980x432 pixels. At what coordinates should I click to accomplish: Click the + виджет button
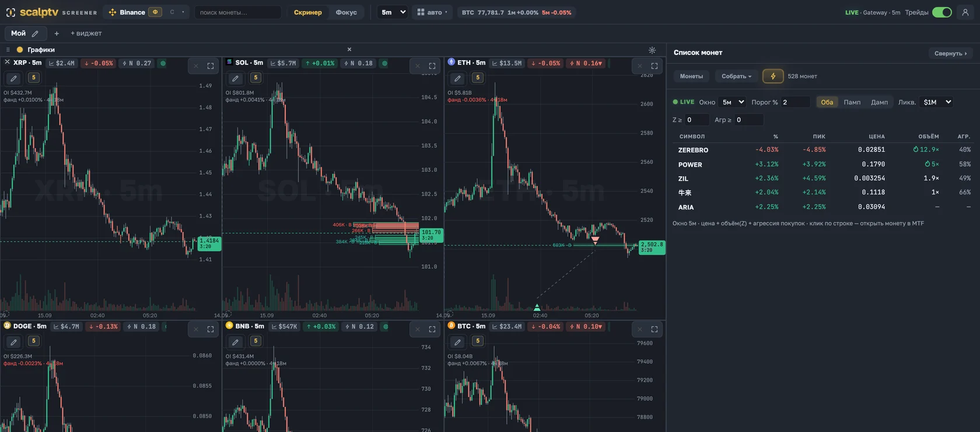click(x=86, y=33)
